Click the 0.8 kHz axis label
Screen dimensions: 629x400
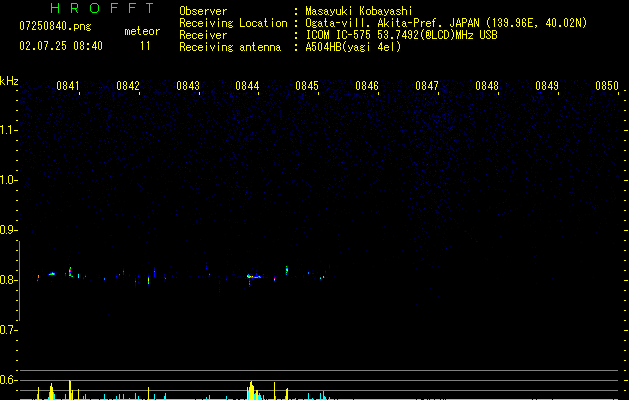(9, 280)
